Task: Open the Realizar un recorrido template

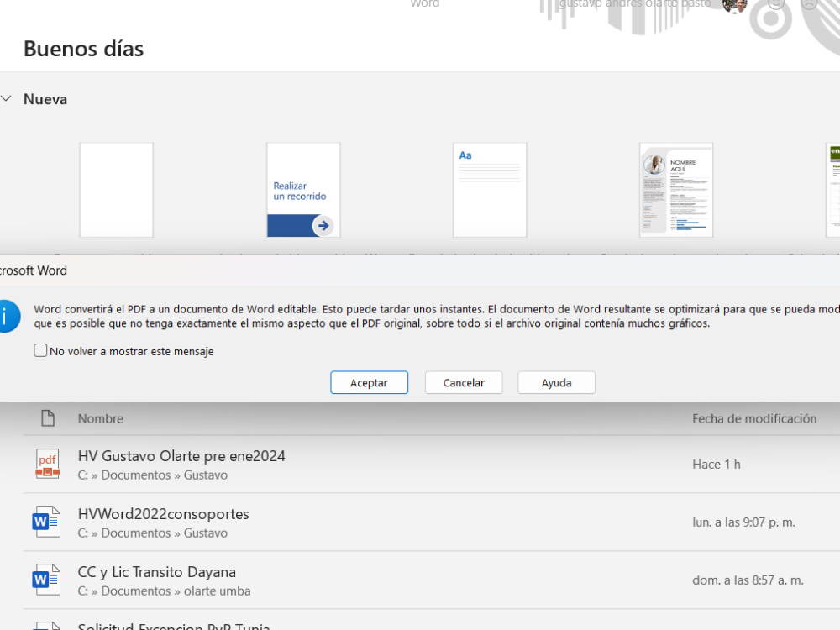Action: 303,190
